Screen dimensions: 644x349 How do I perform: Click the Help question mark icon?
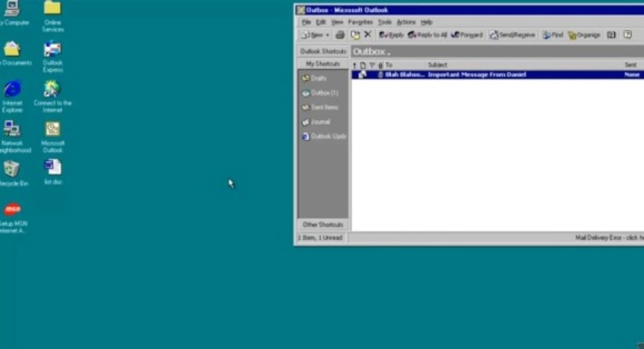[628, 35]
